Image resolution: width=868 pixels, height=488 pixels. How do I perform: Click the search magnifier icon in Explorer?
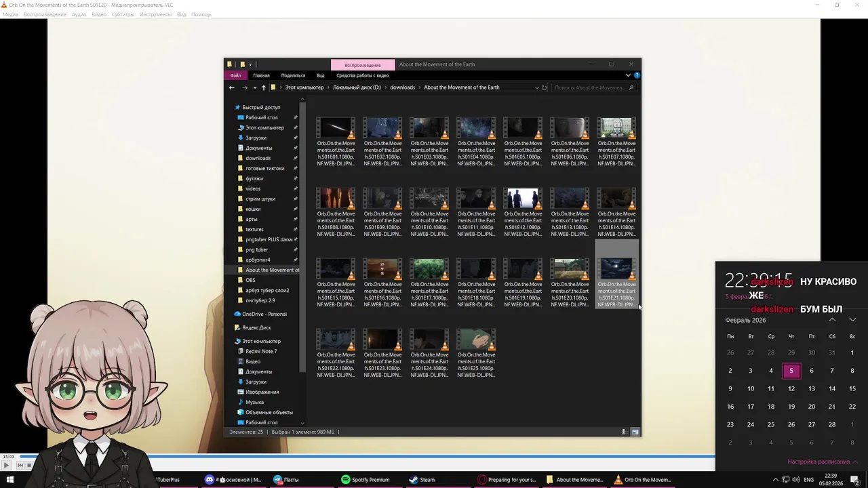[631, 87]
